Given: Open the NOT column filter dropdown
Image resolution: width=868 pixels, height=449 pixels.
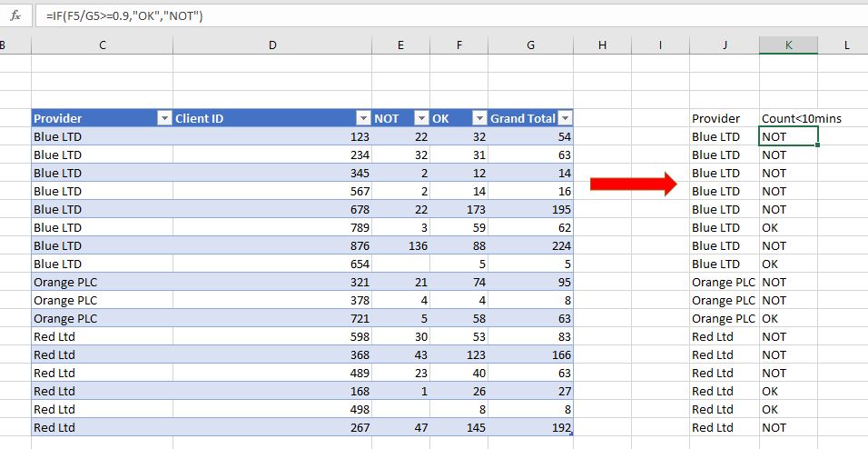Looking at the screenshot, I should click(422, 118).
